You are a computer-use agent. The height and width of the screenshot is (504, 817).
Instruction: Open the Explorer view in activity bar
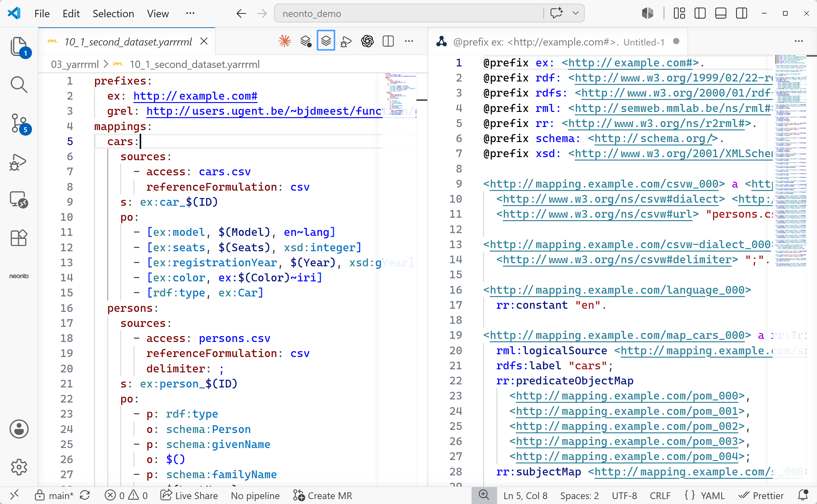click(19, 47)
